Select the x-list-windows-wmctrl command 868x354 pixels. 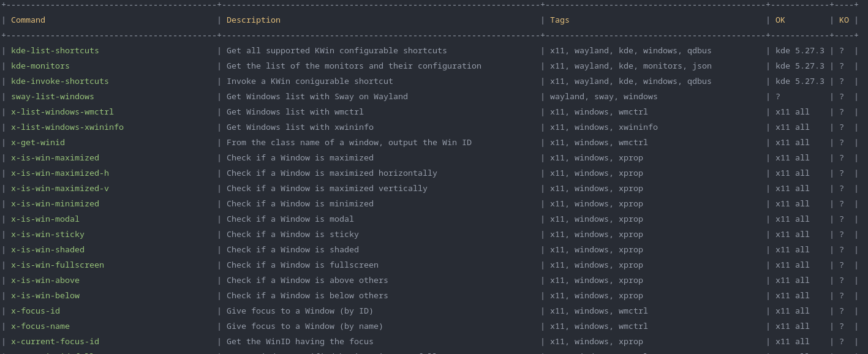(62, 112)
